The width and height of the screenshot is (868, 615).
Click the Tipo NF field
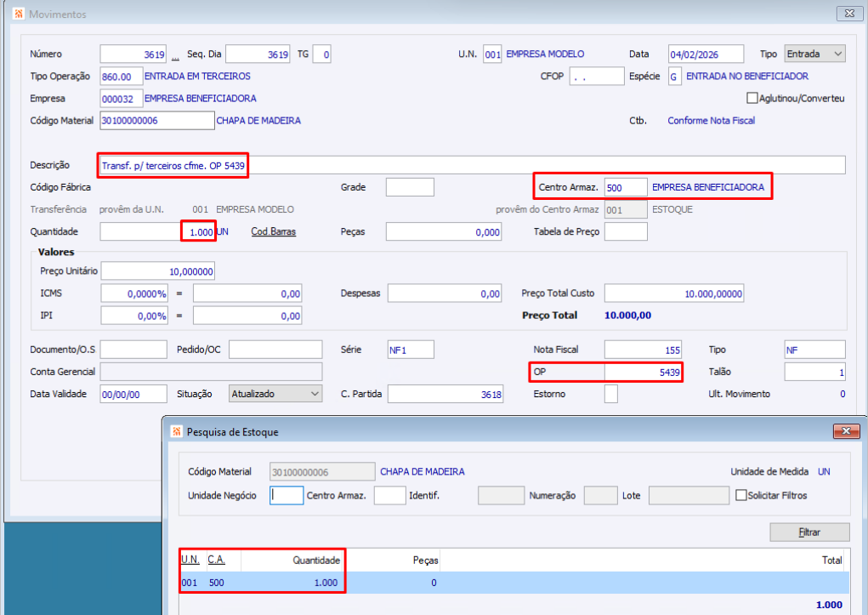[x=814, y=350]
